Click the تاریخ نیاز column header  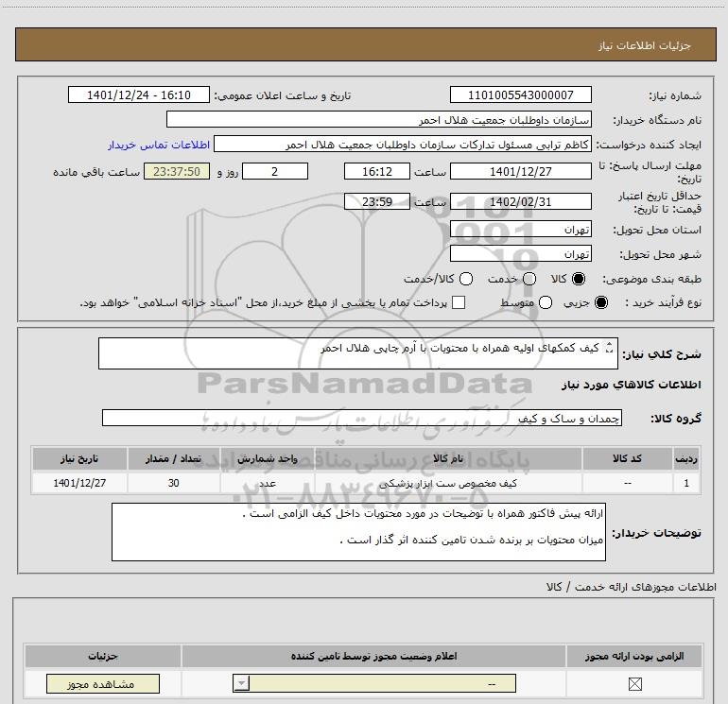pos(79,458)
